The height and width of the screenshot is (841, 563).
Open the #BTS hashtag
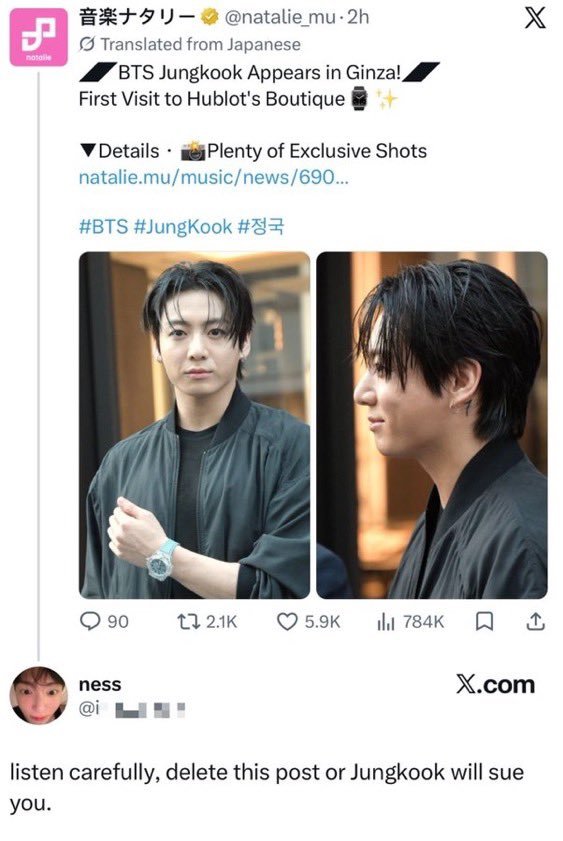[x=103, y=226]
